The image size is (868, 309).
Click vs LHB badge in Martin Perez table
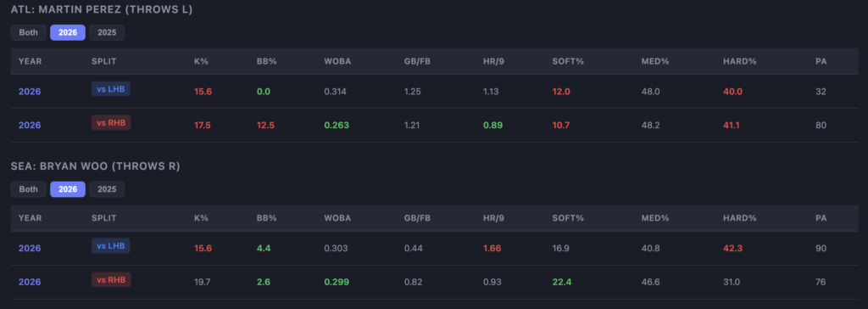[111, 89]
